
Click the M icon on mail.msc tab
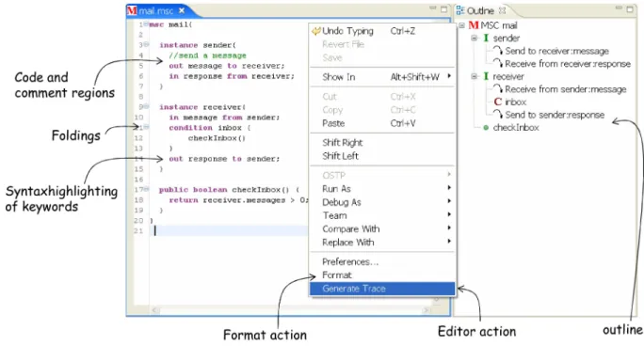click(x=132, y=10)
